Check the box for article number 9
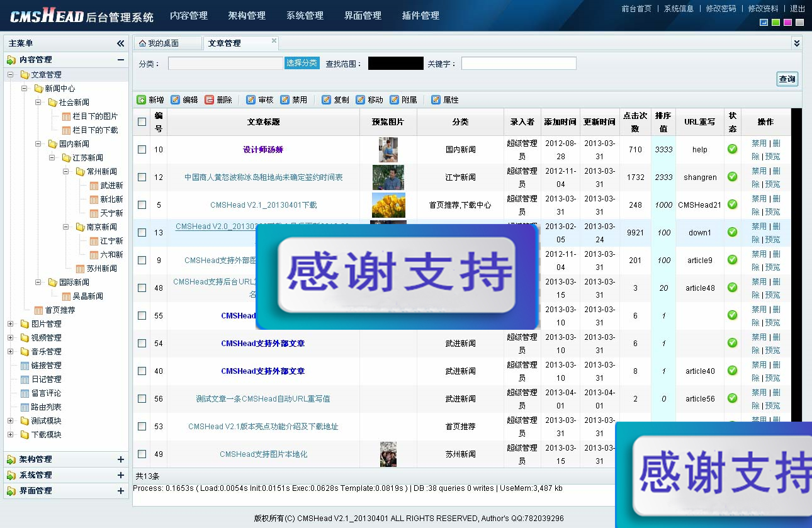The height and width of the screenshot is (528, 812). click(142, 261)
